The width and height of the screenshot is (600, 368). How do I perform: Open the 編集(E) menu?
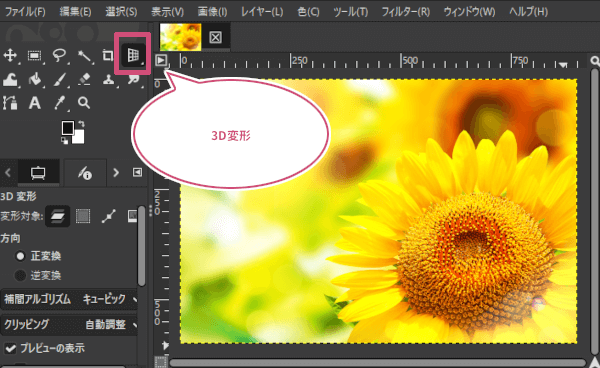[x=76, y=11]
